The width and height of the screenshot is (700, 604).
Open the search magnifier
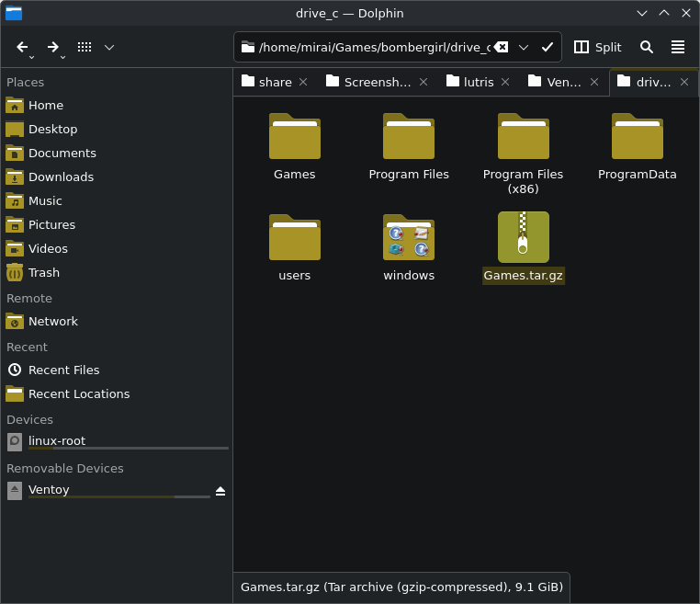tap(647, 47)
